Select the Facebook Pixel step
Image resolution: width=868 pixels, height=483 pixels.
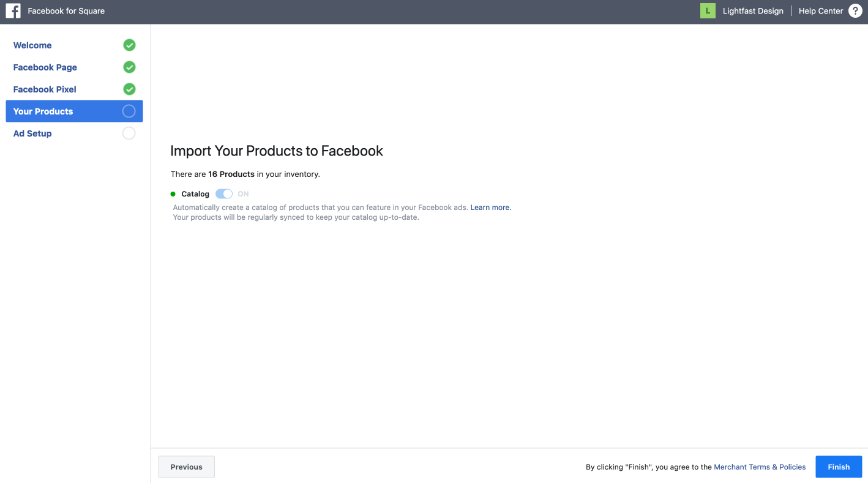45,89
